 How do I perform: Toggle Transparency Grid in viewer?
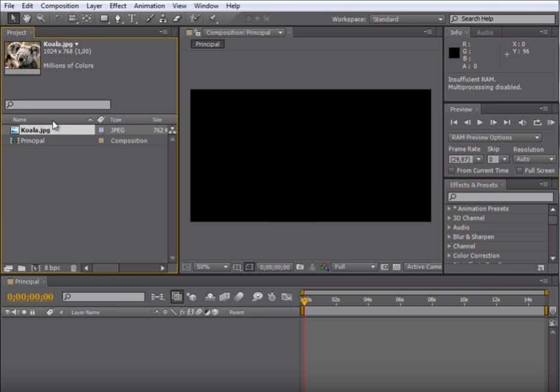click(x=397, y=267)
